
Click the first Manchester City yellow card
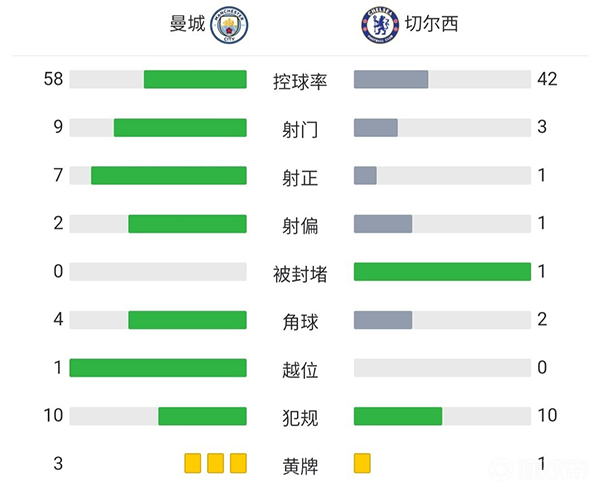point(192,463)
